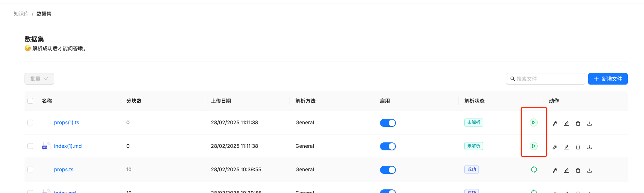Start parsing props(1).ts with play icon
Image resolution: width=644 pixels, height=193 pixels.
point(534,123)
